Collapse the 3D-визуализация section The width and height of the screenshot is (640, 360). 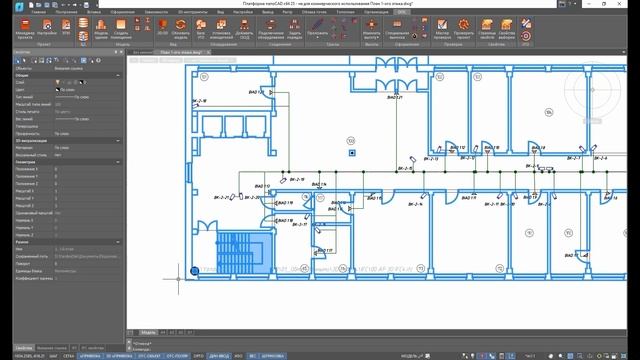118,141
